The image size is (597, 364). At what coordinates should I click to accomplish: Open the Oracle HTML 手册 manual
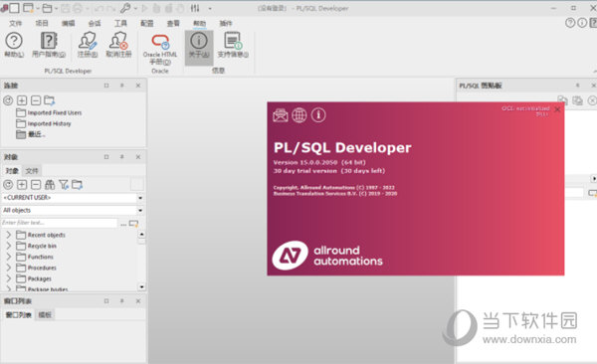click(x=160, y=49)
